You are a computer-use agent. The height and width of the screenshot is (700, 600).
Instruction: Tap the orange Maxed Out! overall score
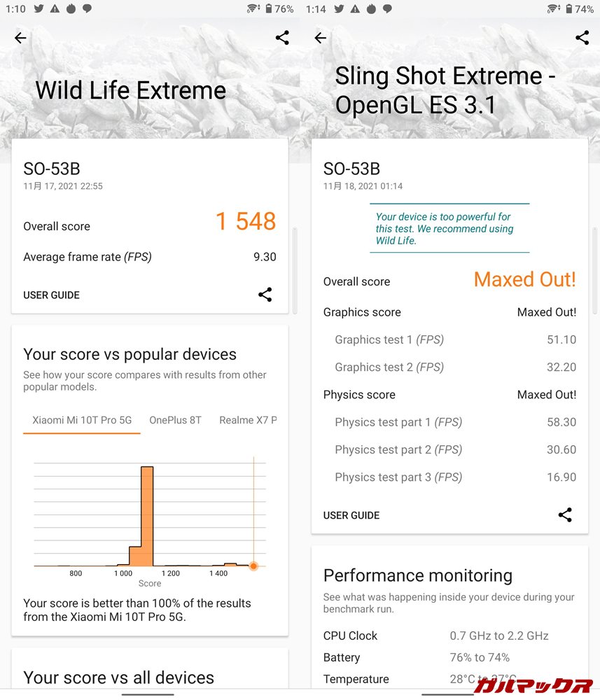coord(524,280)
